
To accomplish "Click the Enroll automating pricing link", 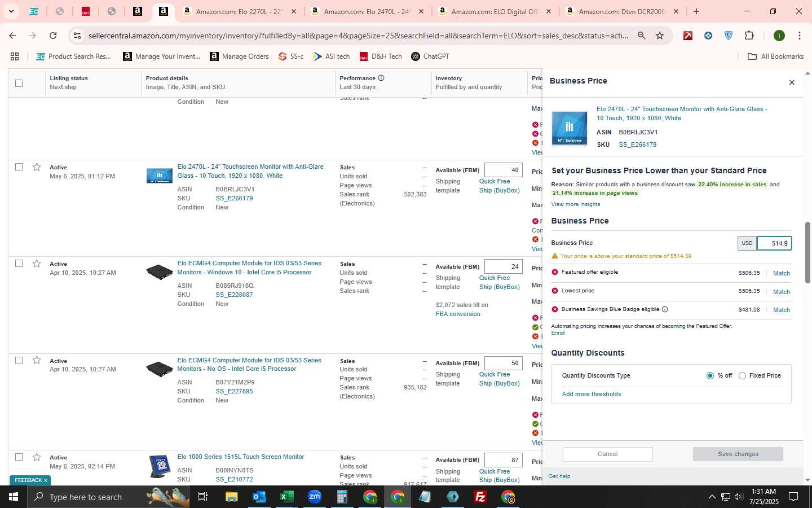I will click(558, 333).
